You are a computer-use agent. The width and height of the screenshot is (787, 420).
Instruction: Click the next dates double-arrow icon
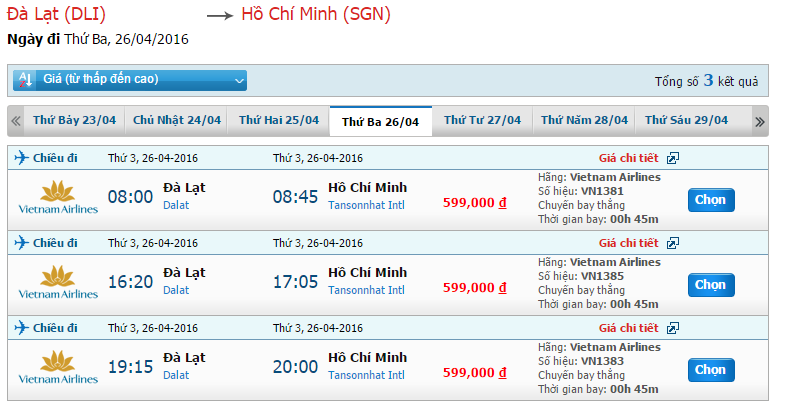(x=759, y=121)
